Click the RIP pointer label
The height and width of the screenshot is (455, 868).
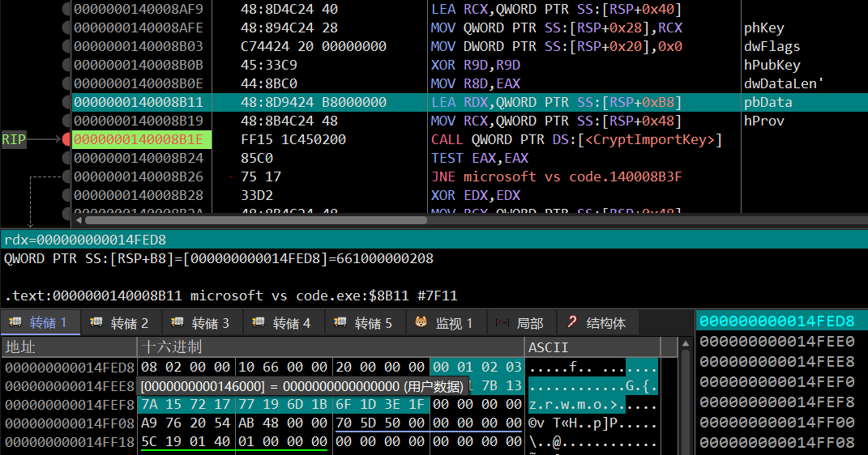tap(14, 140)
